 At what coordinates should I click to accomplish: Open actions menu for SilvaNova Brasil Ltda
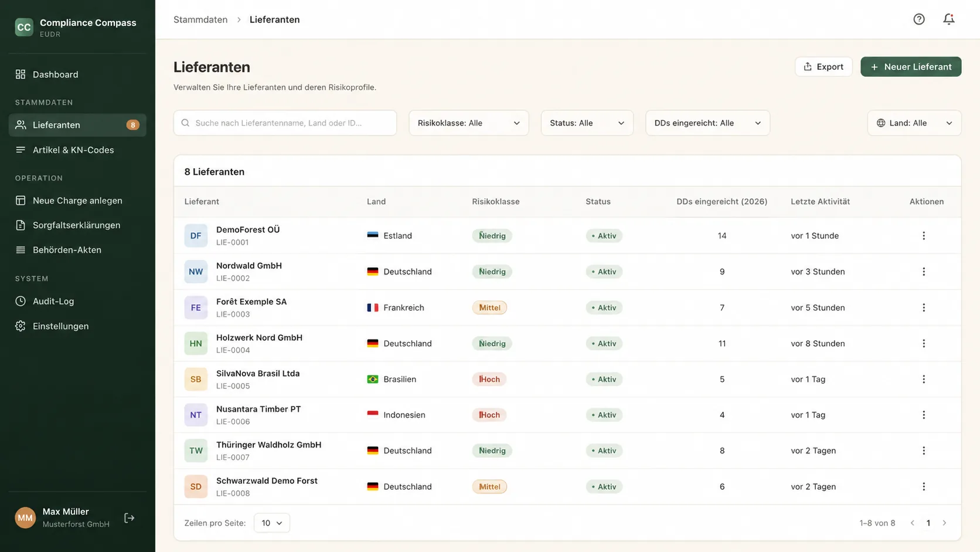tap(924, 379)
